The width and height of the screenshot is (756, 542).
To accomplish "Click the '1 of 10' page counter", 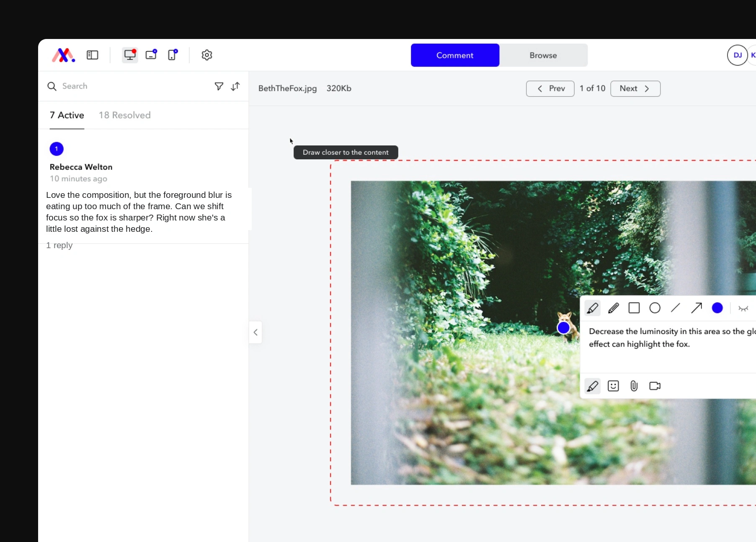I will pos(593,88).
